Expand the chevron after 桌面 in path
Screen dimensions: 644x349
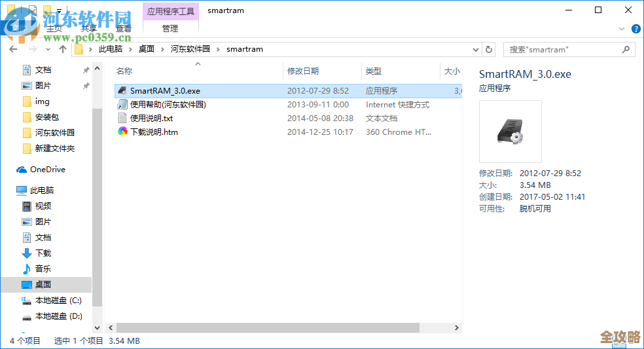pos(163,49)
